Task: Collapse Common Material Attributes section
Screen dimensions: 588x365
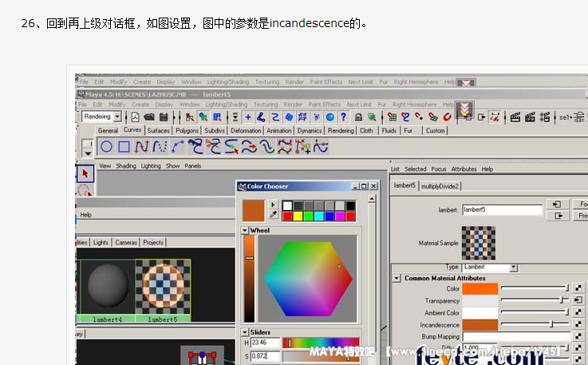Action: (x=397, y=278)
